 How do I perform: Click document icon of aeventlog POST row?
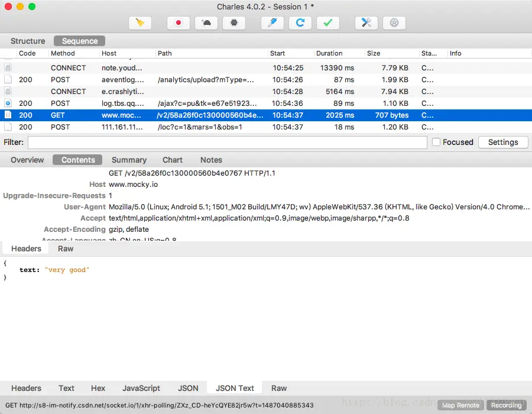click(x=8, y=79)
